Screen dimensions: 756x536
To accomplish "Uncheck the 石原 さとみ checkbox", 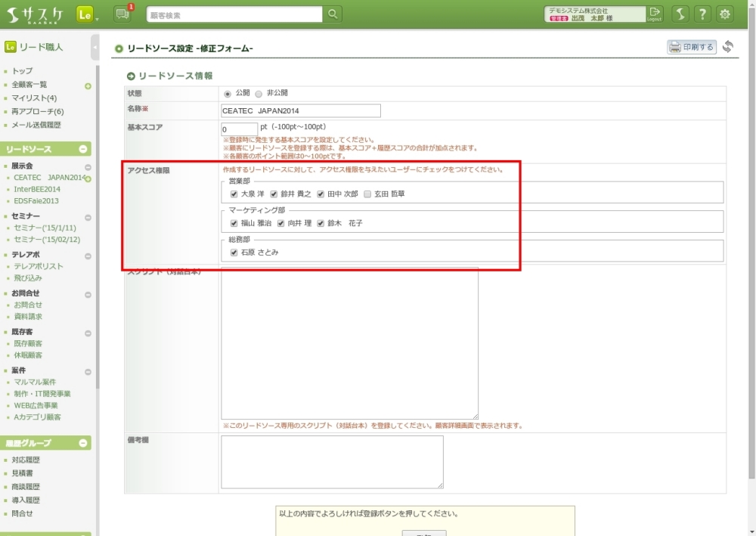I will click(234, 253).
